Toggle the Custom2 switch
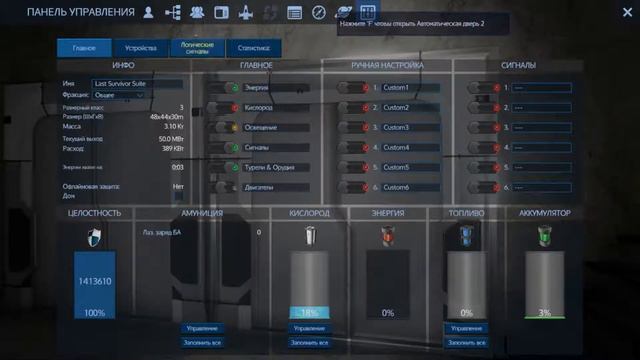640x360 pixels. [x=353, y=107]
